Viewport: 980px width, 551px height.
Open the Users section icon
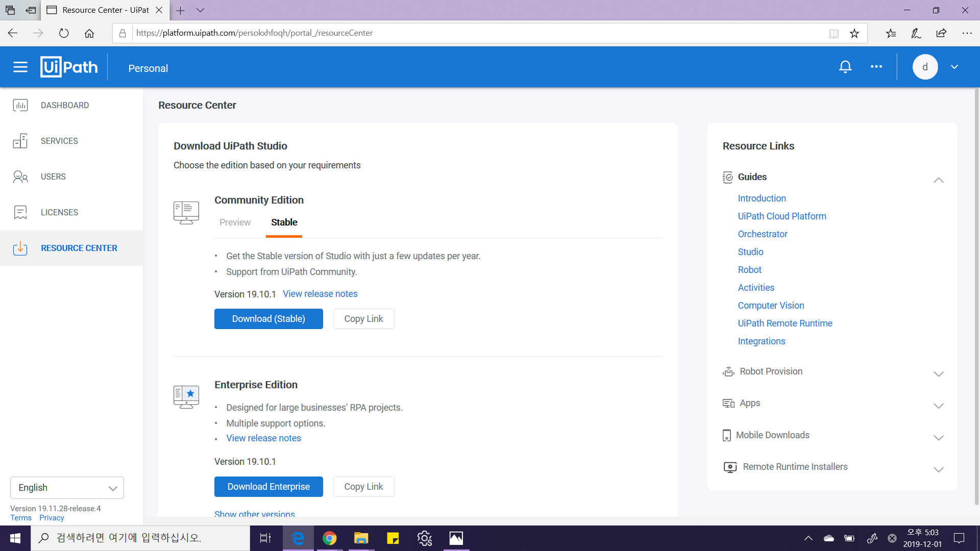pyautogui.click(x=20, y=177)
